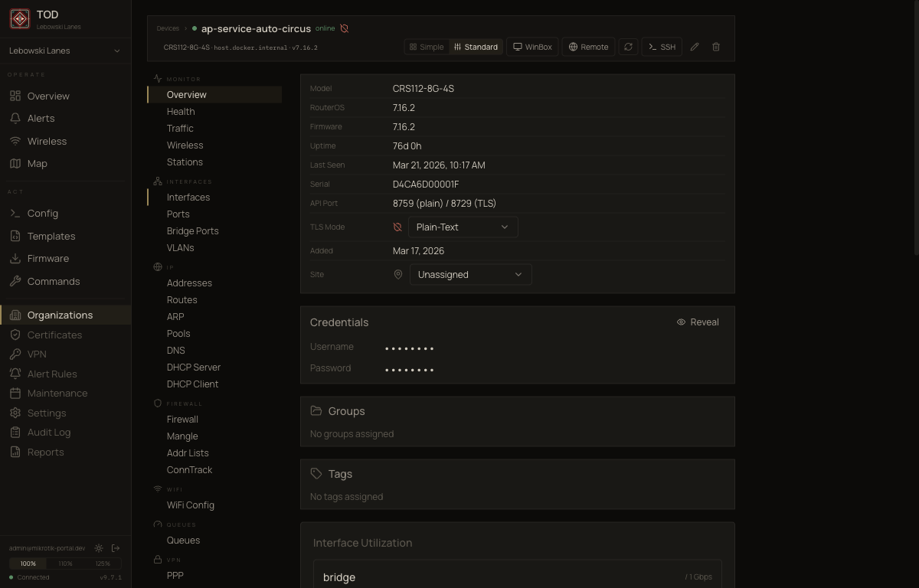Expand the Lebowski Lanes organization selector
919x588 pixels.
click(x=65, y=51)
